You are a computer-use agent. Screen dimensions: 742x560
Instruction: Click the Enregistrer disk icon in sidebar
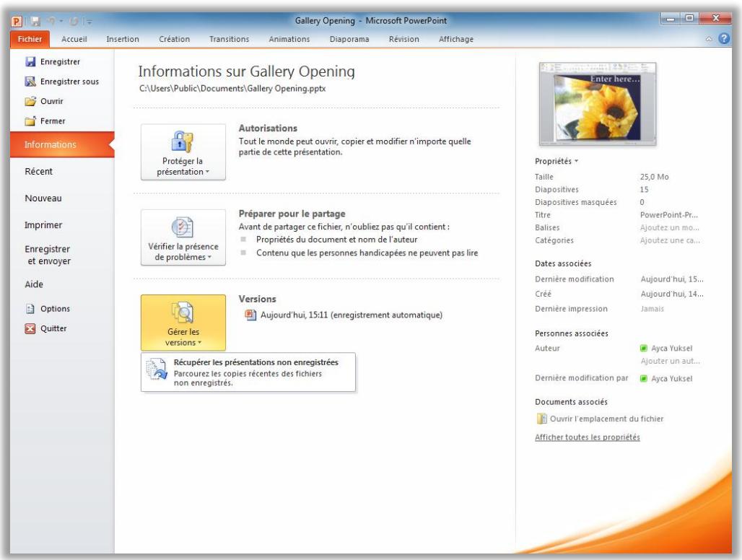click(x=30, y=61)
